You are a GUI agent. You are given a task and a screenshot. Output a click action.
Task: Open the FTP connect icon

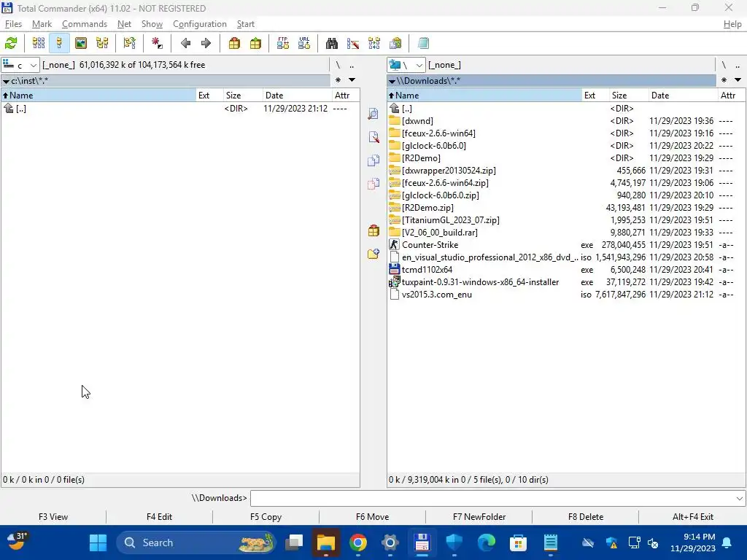pyautogui.click(x=283, y=43)
